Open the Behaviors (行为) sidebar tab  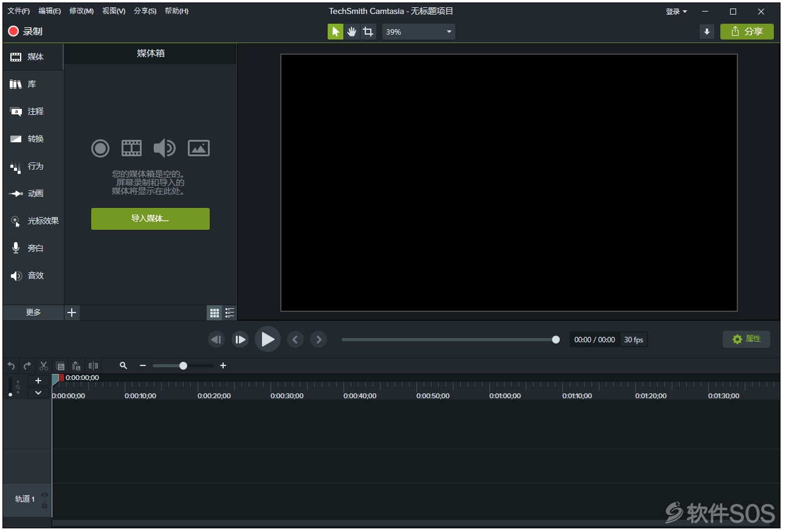tap(33, 166)
